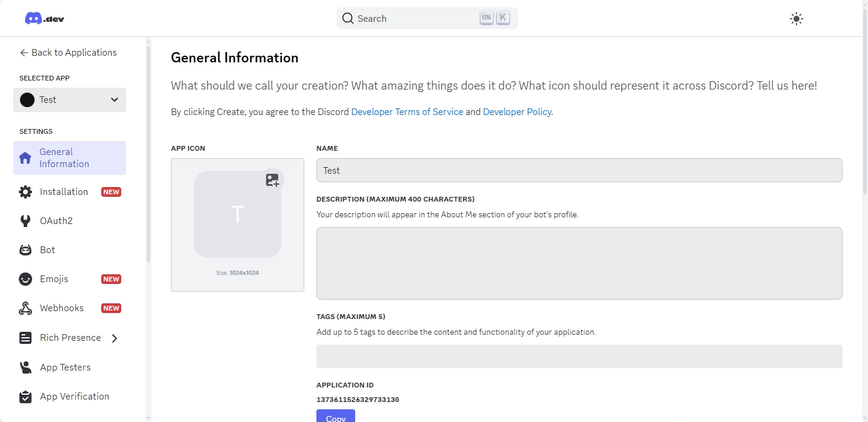Open the Selected App Test dropdown
Image resolution: width=868 pixels, height=422 pixels.
tap(70, 100)
